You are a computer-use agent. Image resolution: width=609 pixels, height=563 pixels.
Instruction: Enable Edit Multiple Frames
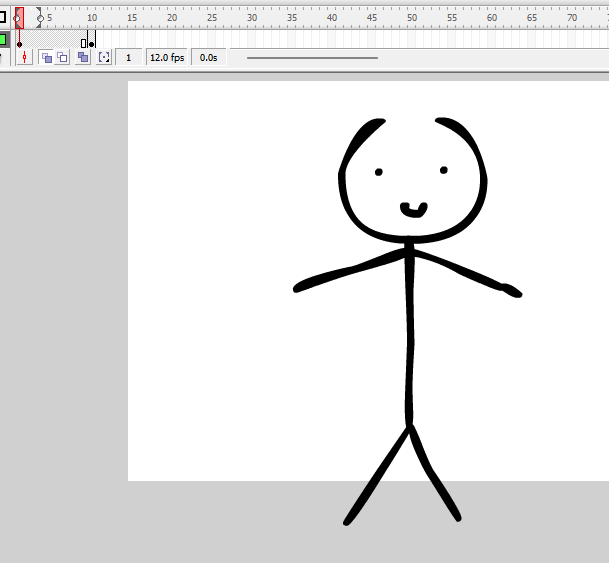[x=83, y=57]
